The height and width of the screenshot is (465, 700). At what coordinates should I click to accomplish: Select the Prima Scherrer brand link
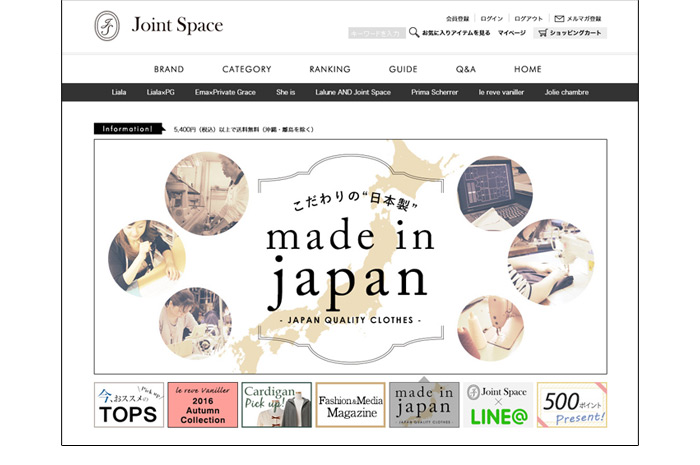point(434,92)
